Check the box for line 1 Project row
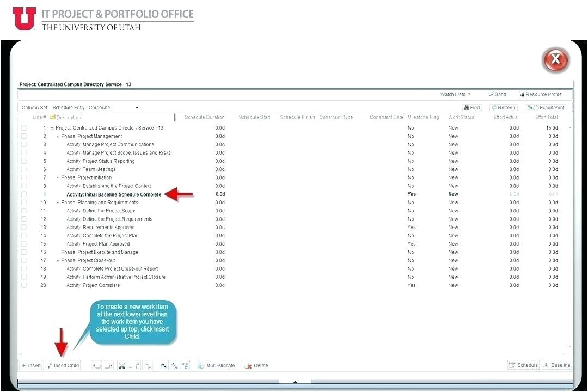Screen dimensions: 588x392 [x=24, y=128]
